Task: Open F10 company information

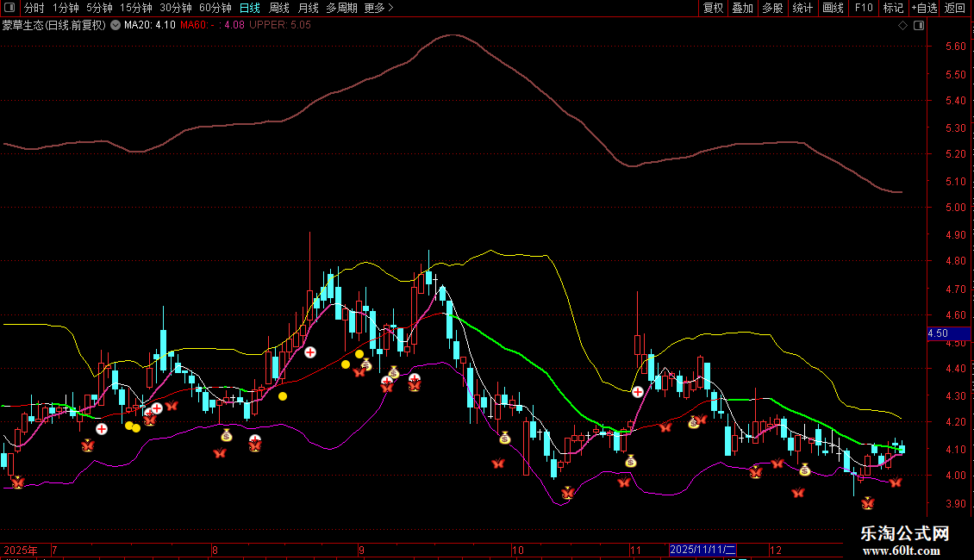Action: tap(864, 8)
